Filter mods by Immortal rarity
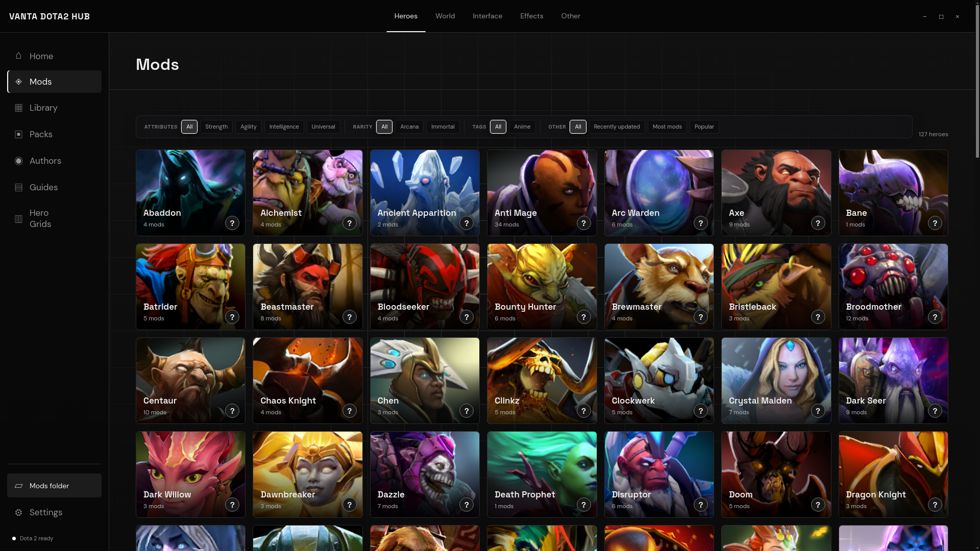This screenshot has height=551, width=980. [x=443, y=127]
